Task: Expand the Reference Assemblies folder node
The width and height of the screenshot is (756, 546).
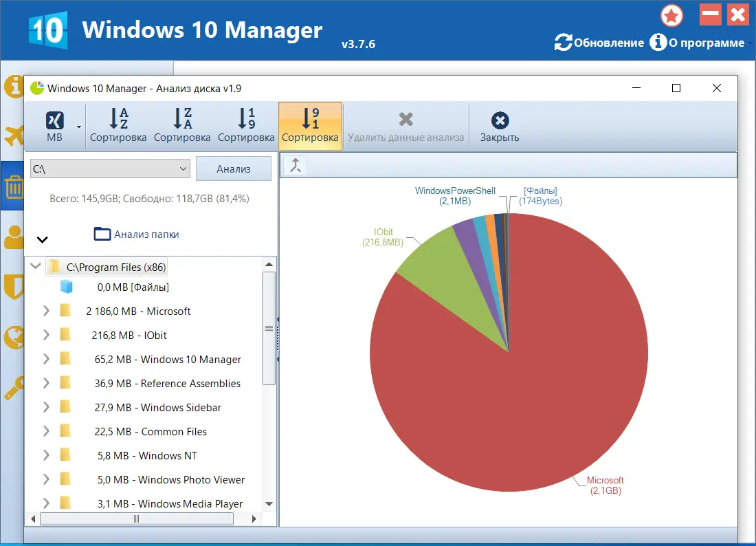Action: [x=46, y=384]
